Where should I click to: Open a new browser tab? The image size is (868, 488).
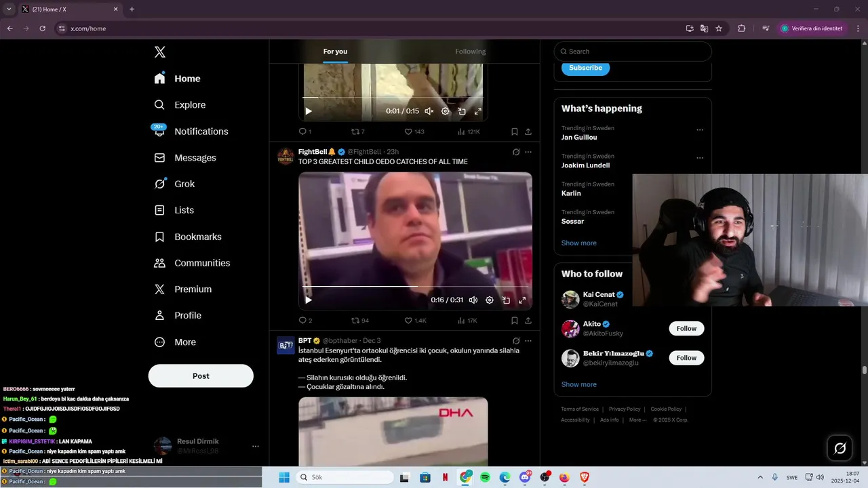[132, 9]
